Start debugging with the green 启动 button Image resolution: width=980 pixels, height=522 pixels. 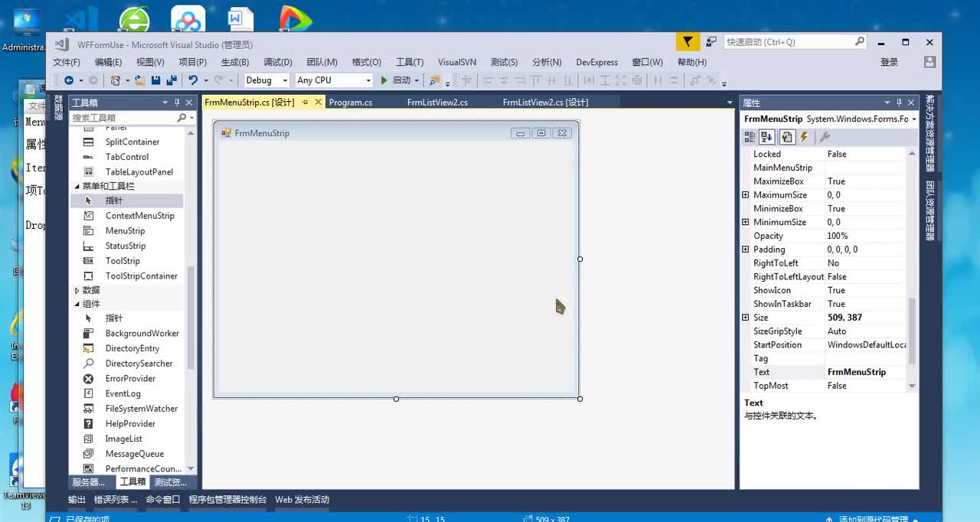pos(396,80)
